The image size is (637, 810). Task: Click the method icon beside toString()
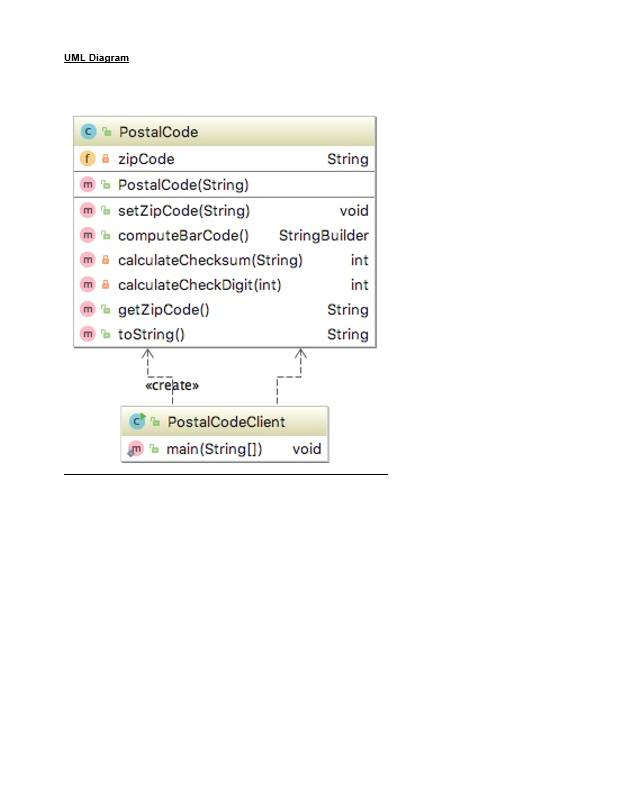point(88,334)
